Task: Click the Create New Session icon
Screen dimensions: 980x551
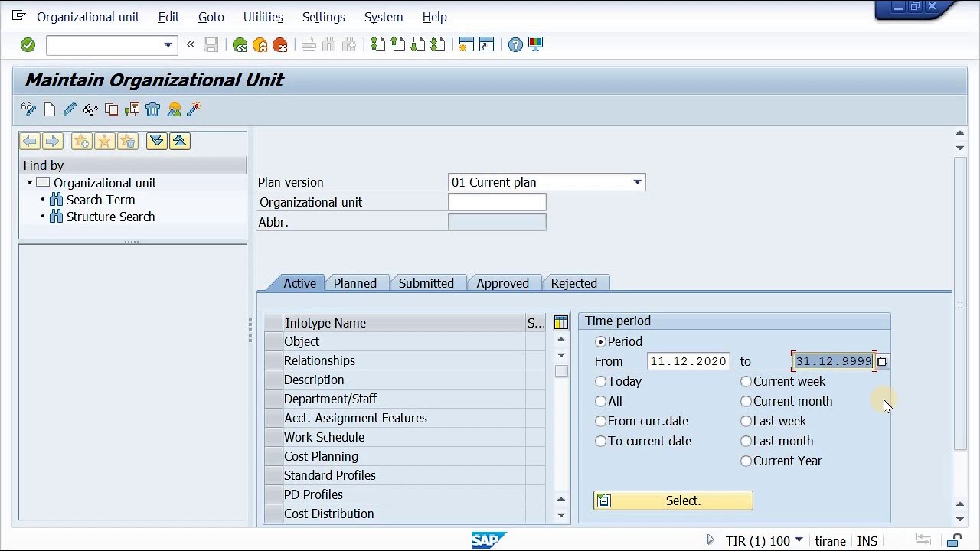Action: pyautogui.click(x=466, y=45)
